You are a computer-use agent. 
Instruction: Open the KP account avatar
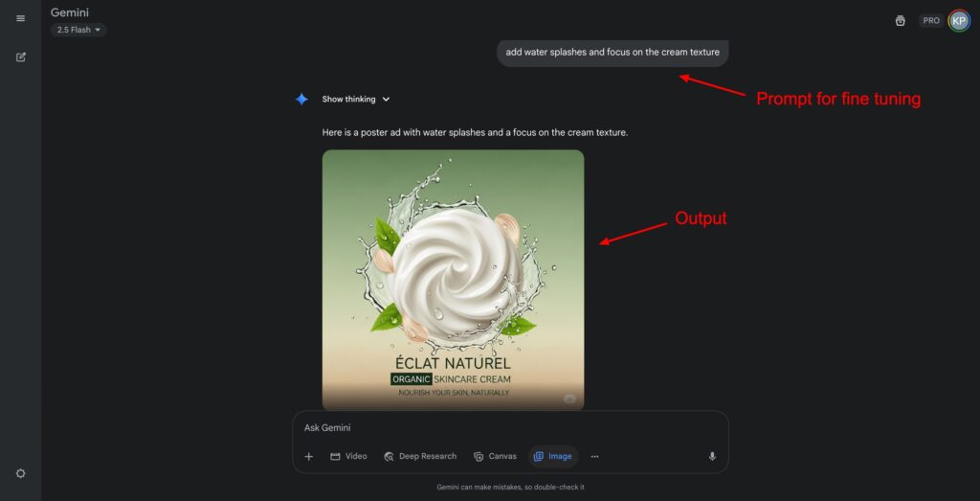pos(959,21)
